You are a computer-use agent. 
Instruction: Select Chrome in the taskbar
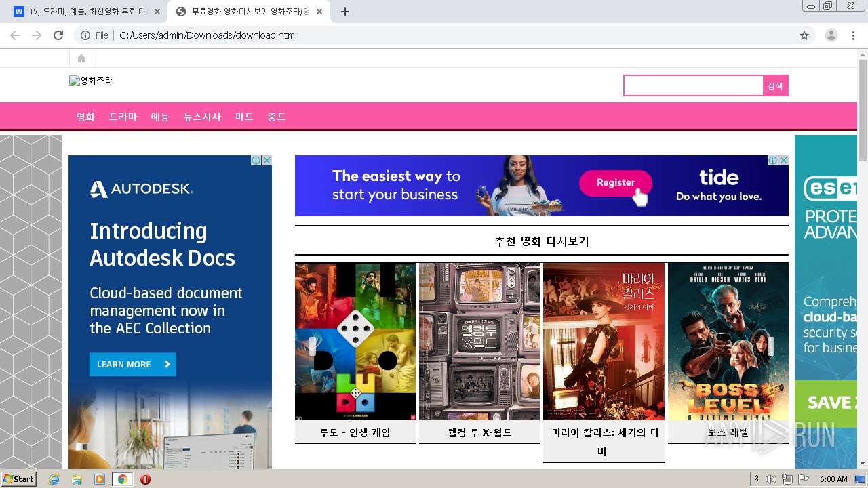click(122, 479)
